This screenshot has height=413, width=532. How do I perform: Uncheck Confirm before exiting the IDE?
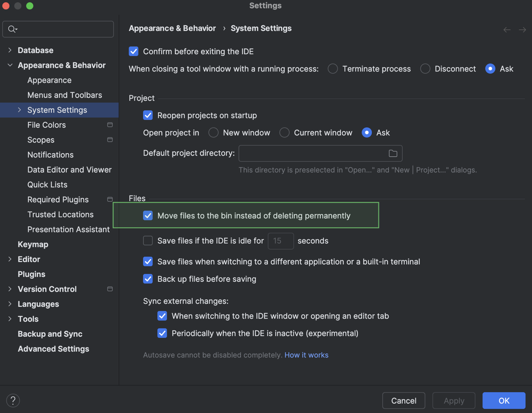coord(134,52)
